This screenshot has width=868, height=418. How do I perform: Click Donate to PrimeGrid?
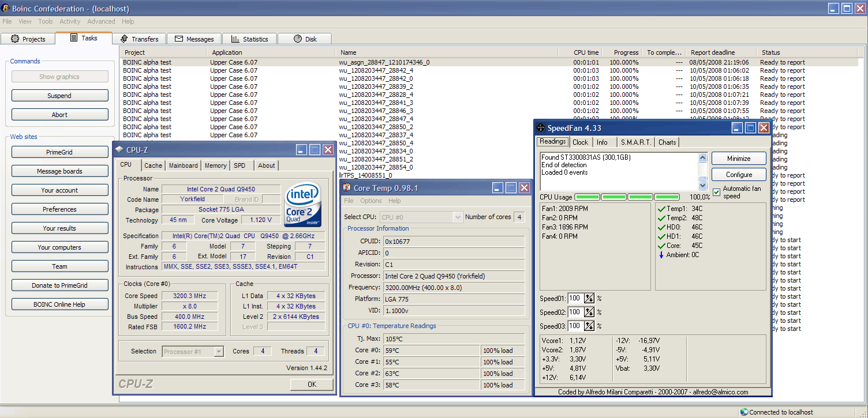[x=60, y=285]
